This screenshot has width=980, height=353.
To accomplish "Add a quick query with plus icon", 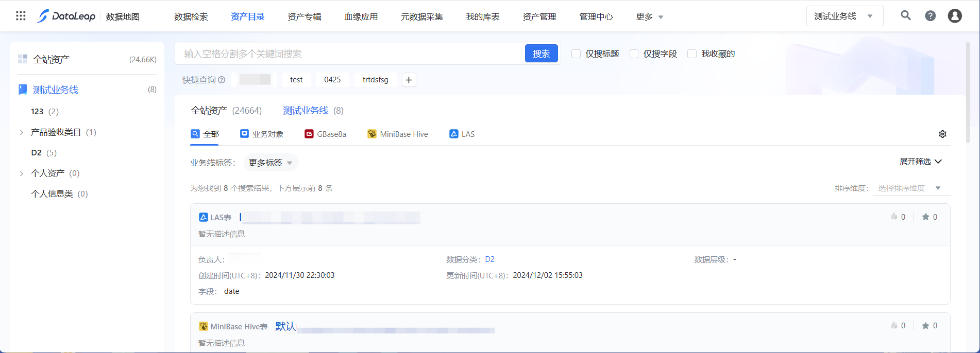I will (x=409, y=80).
